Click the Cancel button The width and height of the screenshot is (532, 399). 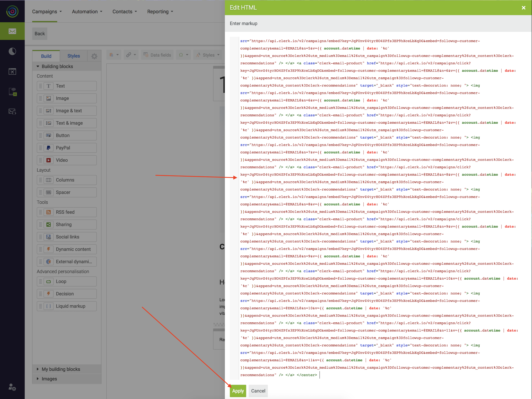[258, 391]
